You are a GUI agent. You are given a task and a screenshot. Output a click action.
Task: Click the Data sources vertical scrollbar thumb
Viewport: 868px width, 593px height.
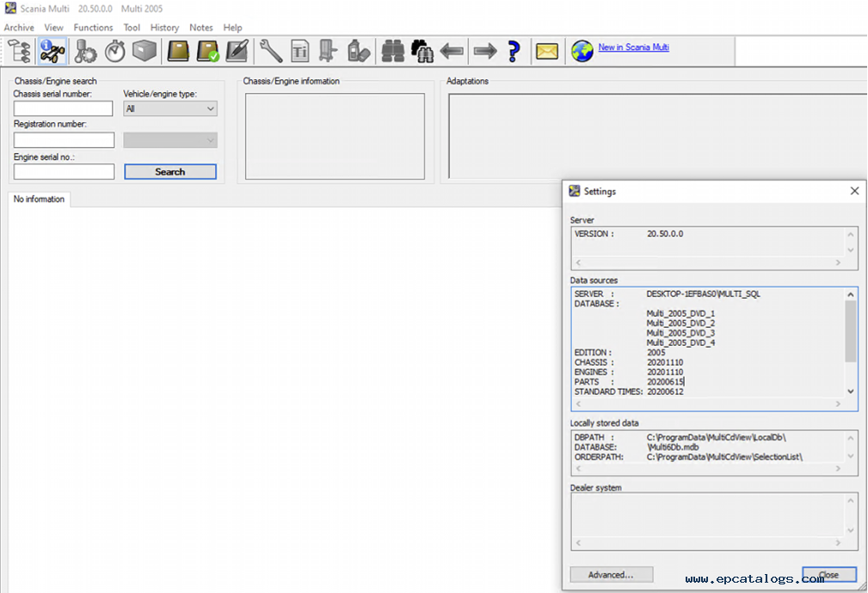pyautogui.click(x=851, y=331)
